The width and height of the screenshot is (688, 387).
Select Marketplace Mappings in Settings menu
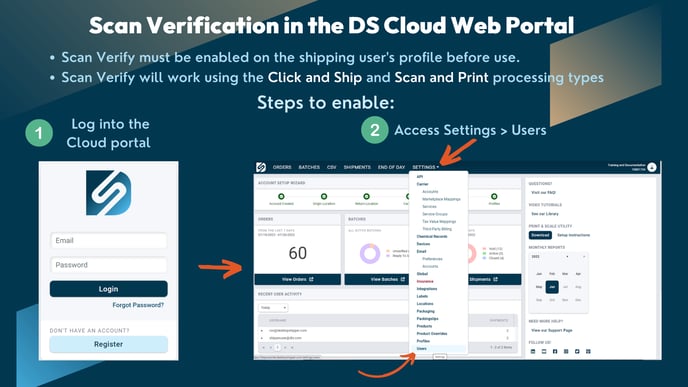[441, 199]
